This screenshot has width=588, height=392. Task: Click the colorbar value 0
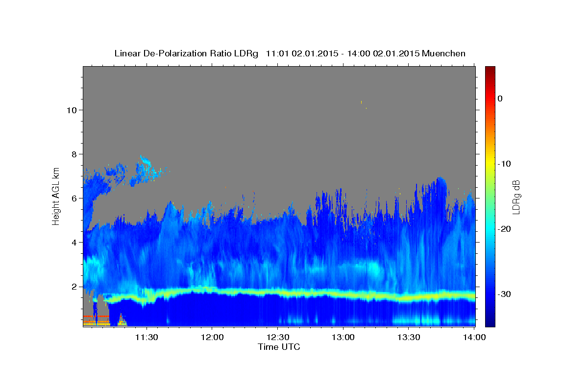(x=500, y=98)
